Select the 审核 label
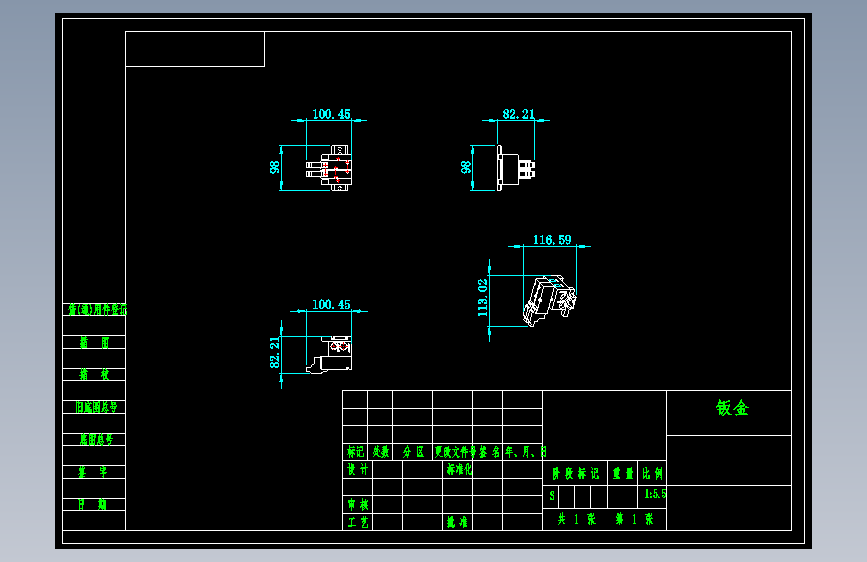This screenshot has height=562, width=867. coord(358,504)
